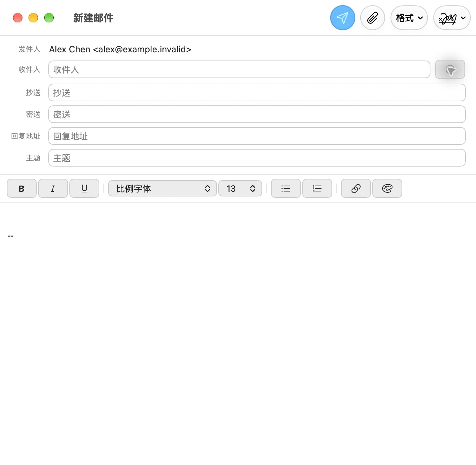Viewport: 476px width, 465px height.
Task: Click the address picker button beside 收件人
Action: (x=450, y=70)
